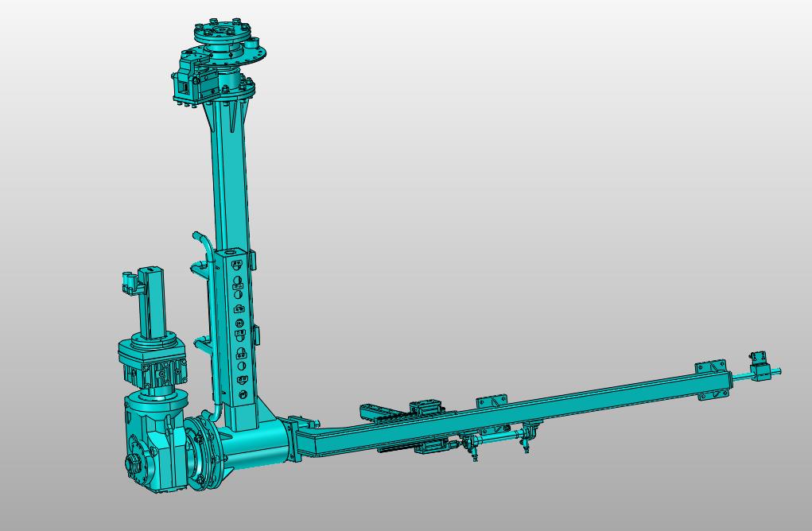The width and height of the screenshot is (812, 531).
Task: Select the square motor post above the gearbox
Action: pos(152,303)
